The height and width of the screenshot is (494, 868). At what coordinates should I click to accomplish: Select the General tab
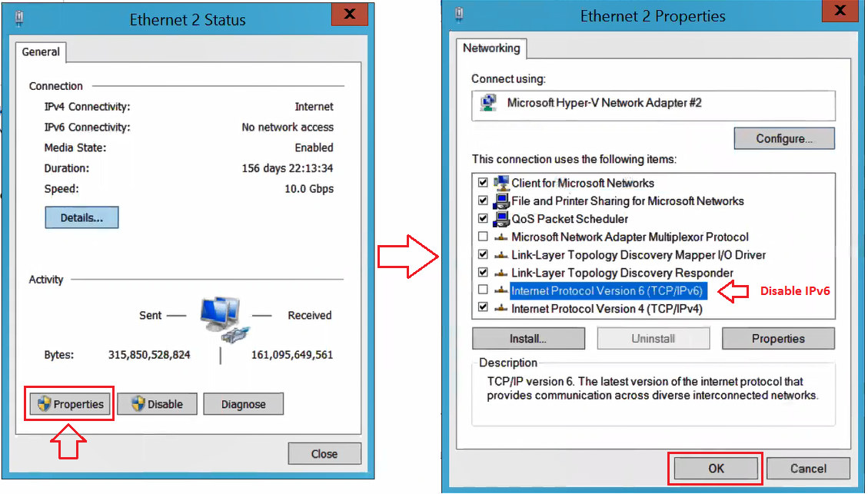(41, 52)
